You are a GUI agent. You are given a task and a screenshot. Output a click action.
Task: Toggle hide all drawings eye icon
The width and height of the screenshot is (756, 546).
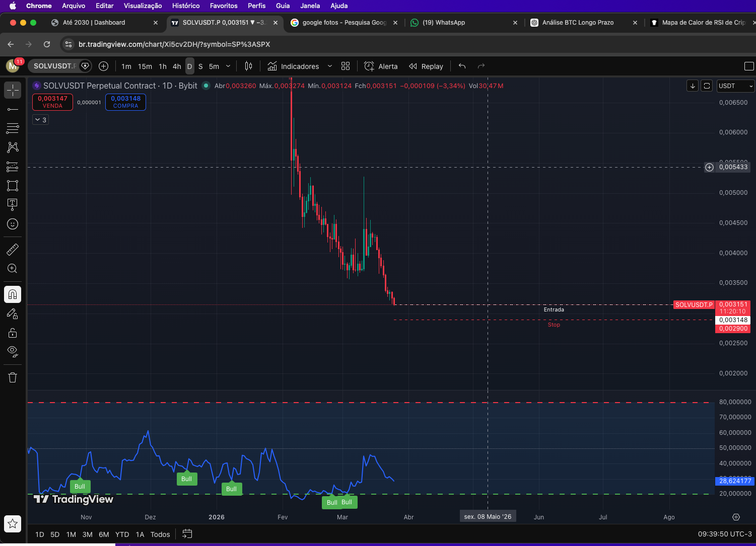(x=13, y=351)
